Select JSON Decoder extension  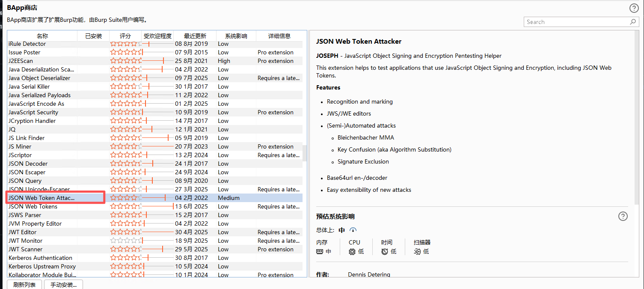click(x=155, y=164)
